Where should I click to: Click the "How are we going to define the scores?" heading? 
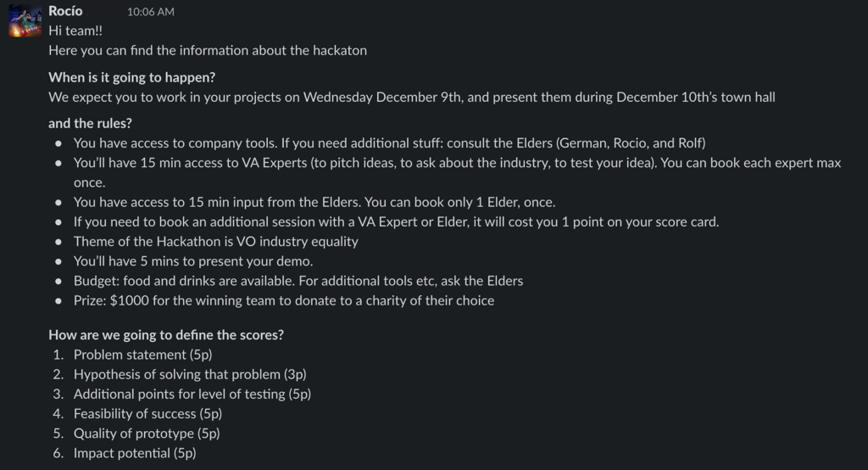166,335
